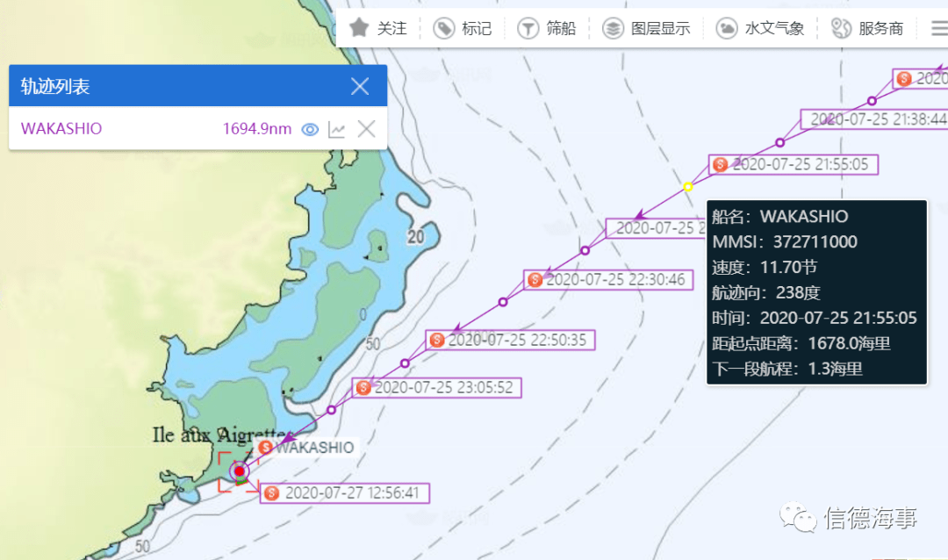Open the 标记 tag marker tool
The width and height of the screenshot is (948, 560).
coord(444,28)
